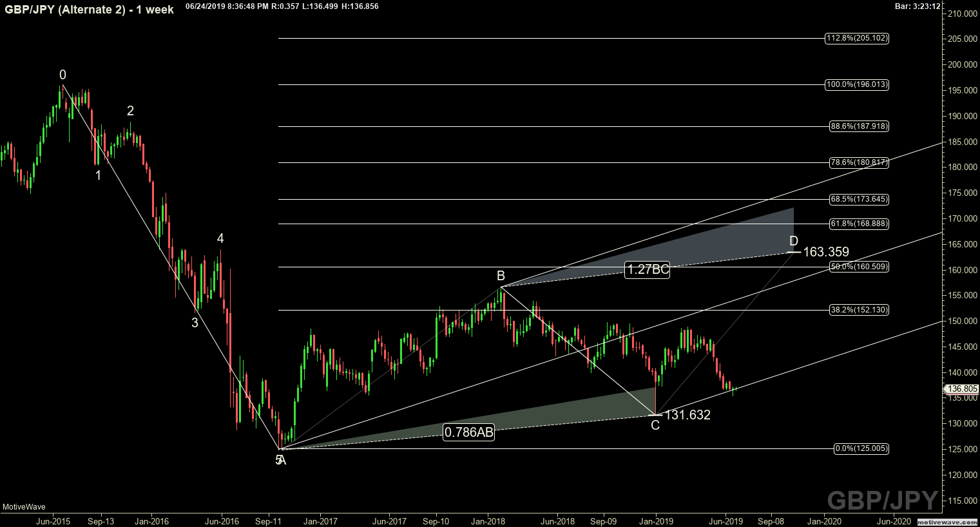The image size is (980, 527).
Task: Click the Sep-10 date axis label
Action: pyautogui.click(x=436, y=521)
